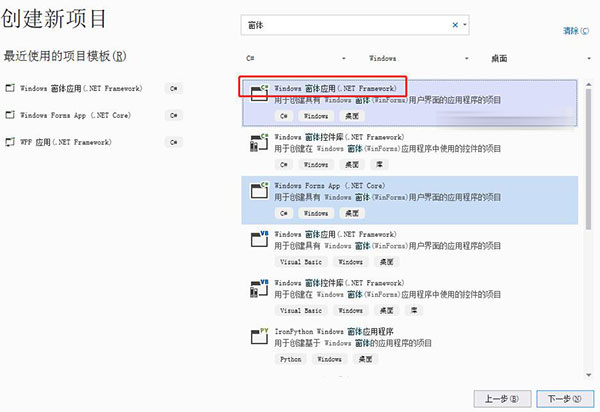This screenshot has height=412, width=600.
Task: Click the VB Windows Forms App (.NET Framework) template icon
Action: 259,239
